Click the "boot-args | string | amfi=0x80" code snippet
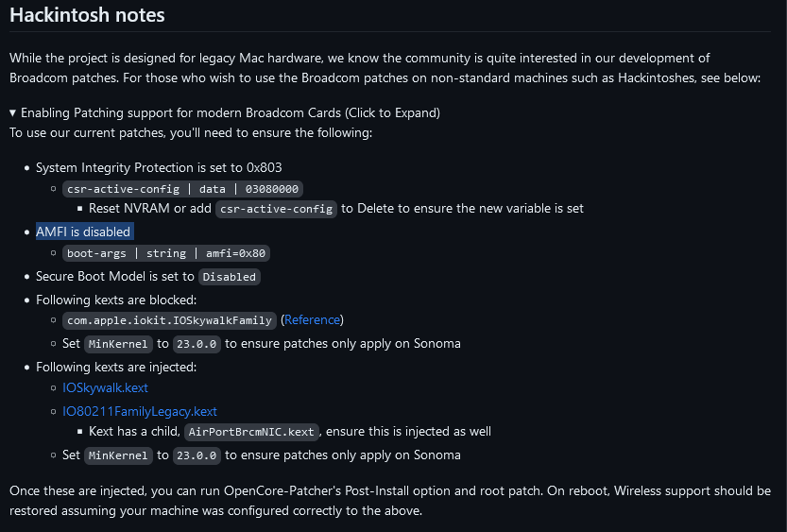The height and width of the screenshot is (532, 787). tap(168, 253)
